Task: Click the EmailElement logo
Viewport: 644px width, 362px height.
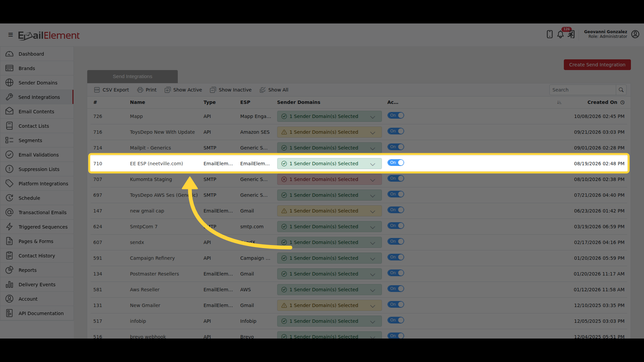Action: click(49, 35)
